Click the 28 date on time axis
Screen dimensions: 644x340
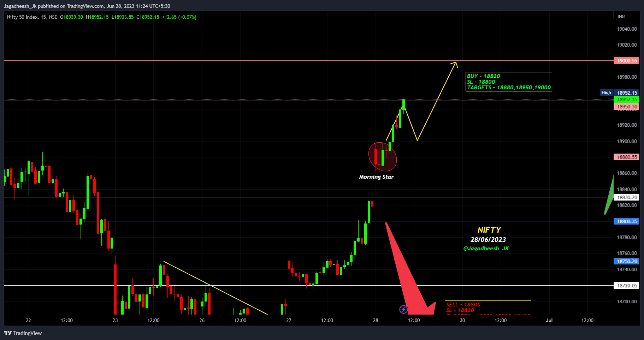[376, 320]
